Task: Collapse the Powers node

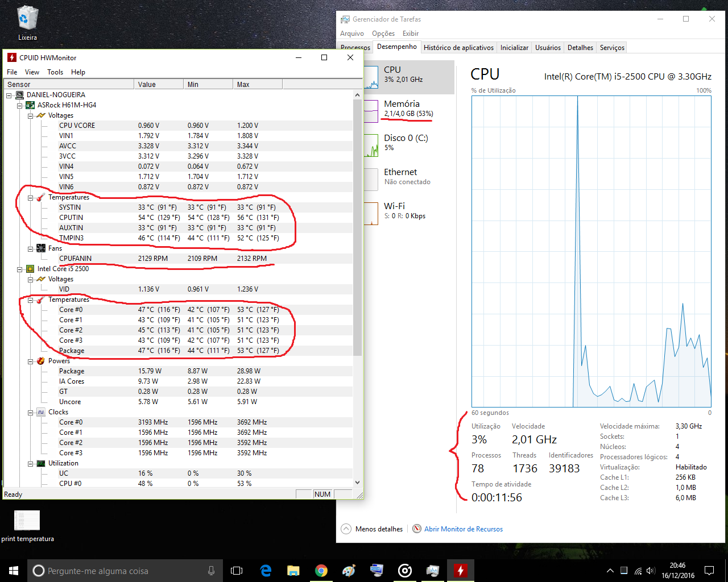Action: [x=31, y=361]
